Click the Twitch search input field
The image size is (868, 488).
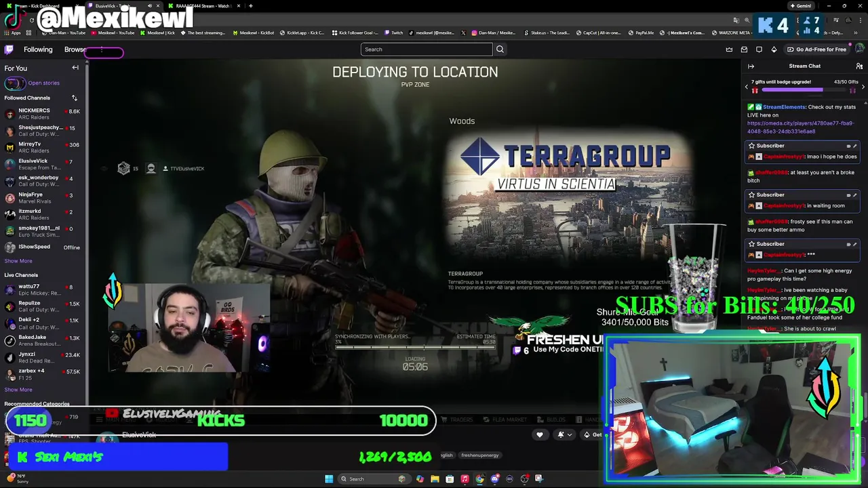[427, 49]
